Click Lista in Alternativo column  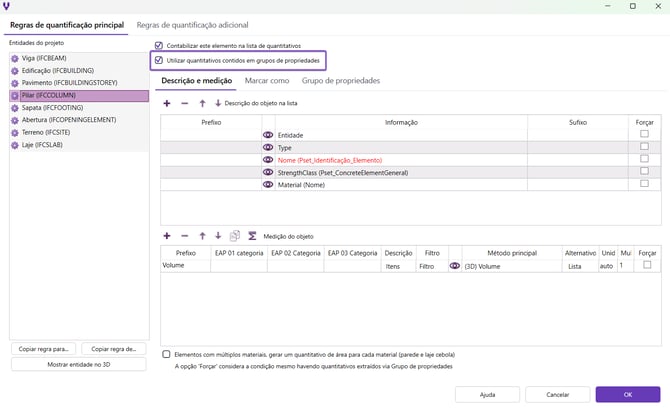tap(580, 266)
